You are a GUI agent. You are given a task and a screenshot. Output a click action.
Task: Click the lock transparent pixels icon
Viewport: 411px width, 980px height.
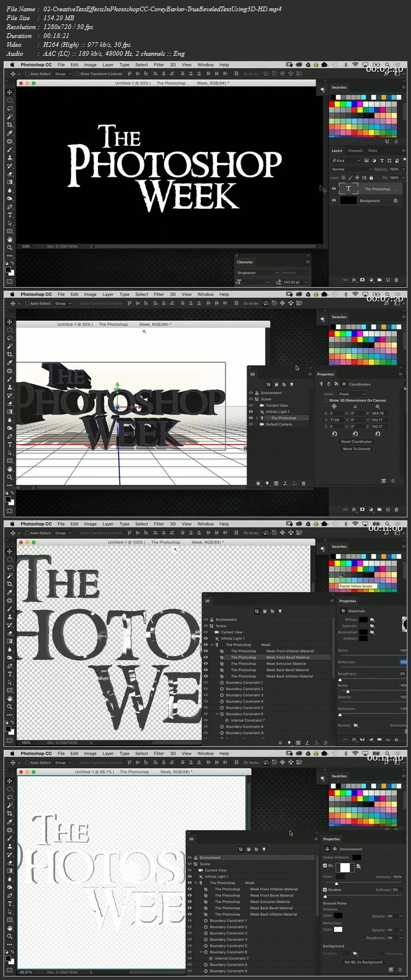click(343, 177)
